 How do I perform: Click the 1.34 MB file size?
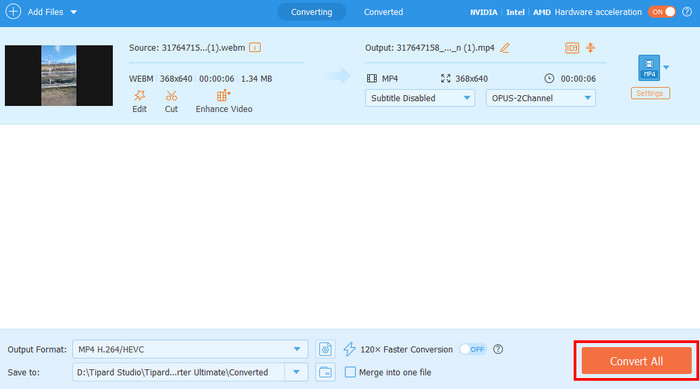tap(256, 79)
